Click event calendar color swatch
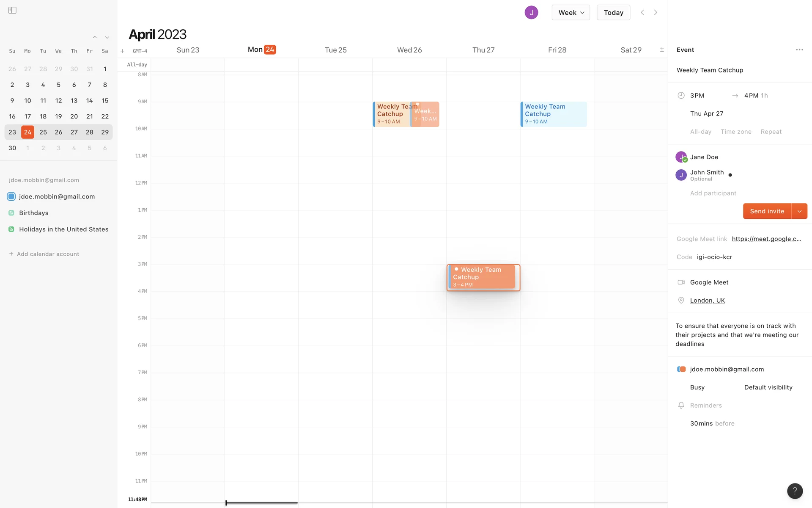 (x=681, y=369)
